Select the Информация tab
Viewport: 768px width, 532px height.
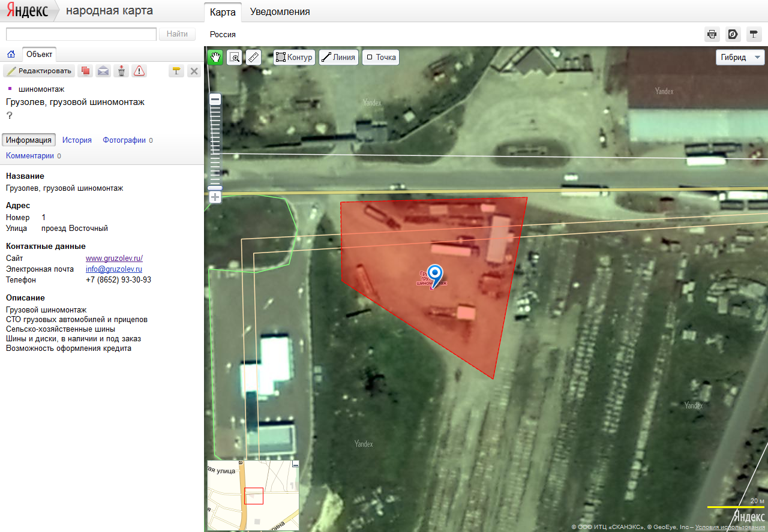(x=29, y=140)
